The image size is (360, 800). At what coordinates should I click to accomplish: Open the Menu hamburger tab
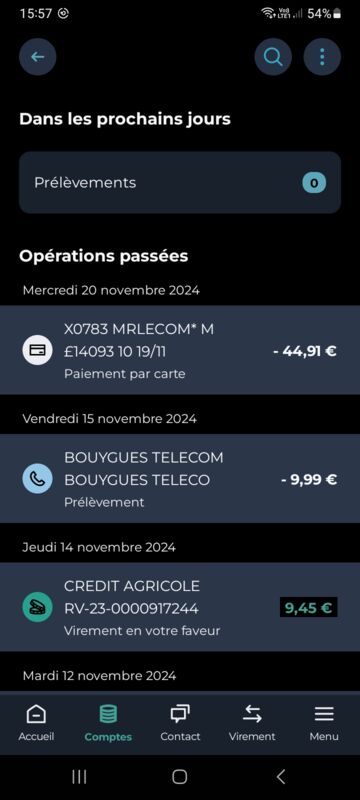click(324, 723)
